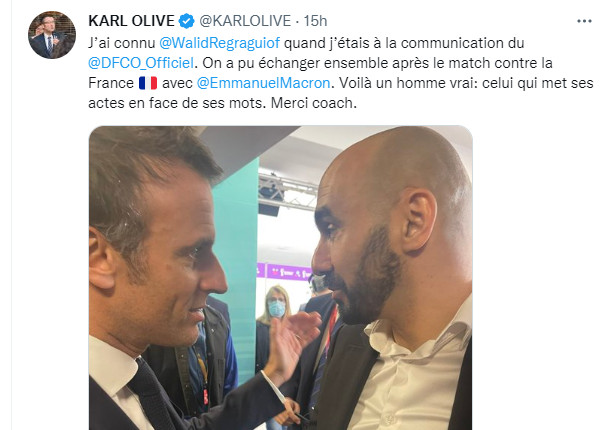Click the masked woman in photo background
The image size is (609, 430).
[276, 307]
